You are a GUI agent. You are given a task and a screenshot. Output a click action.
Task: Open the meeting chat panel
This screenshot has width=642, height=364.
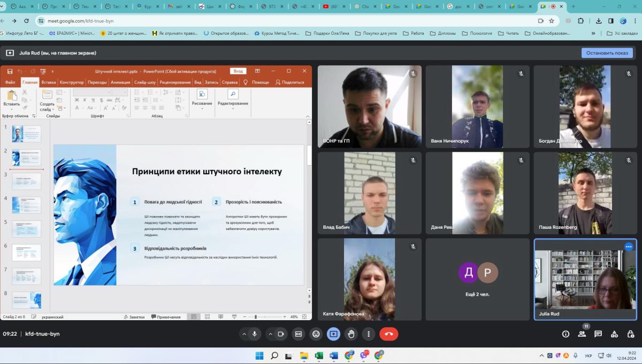pos(598,334)
